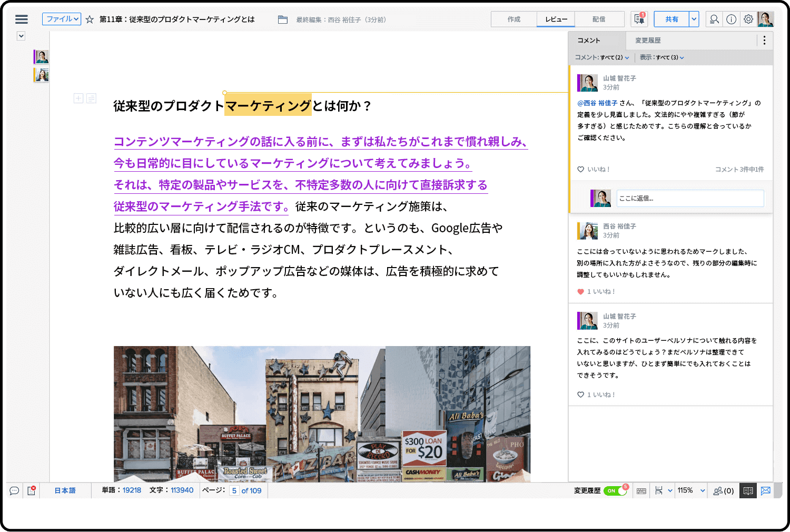Open the page view dropdown arrow in status bar
The image size is (790, 532).
coord(670,491)
